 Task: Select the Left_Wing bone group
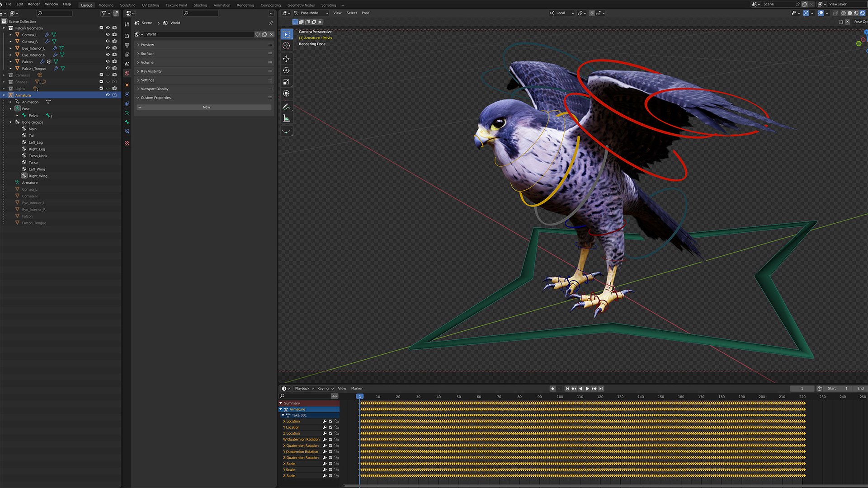37,169
